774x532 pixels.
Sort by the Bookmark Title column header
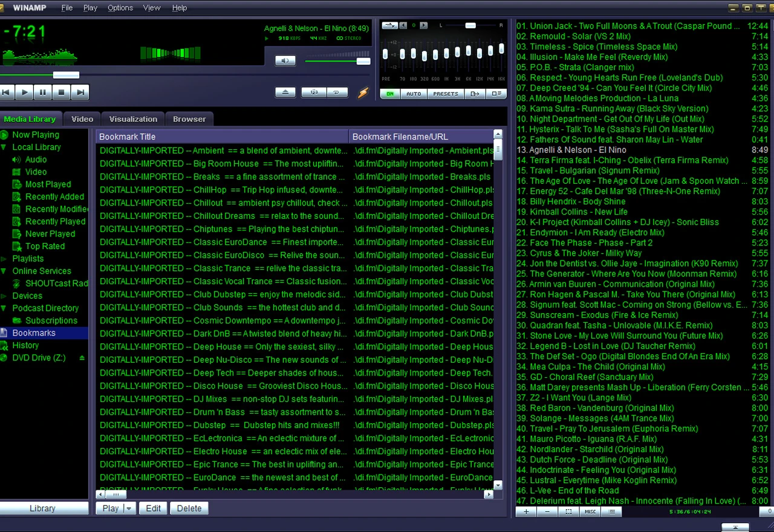(x=222, y=137)
